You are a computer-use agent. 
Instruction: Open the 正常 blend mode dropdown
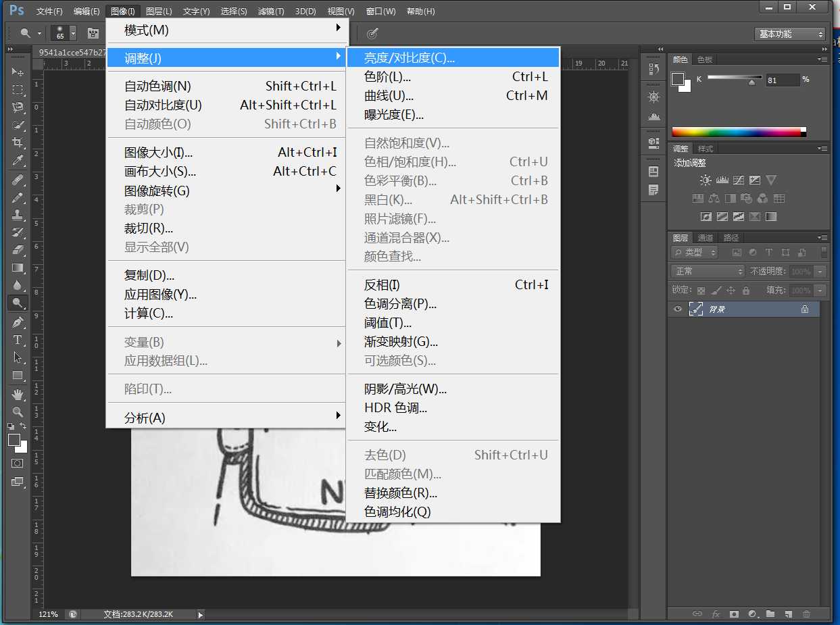click(x=706, y=271)
